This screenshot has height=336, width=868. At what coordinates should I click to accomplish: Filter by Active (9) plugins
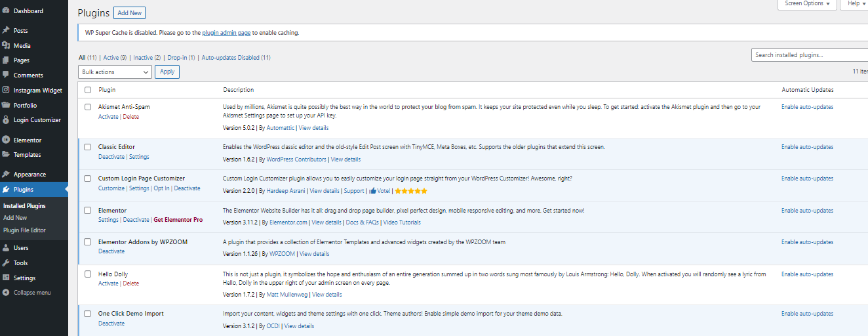click(x=115, y=58)
